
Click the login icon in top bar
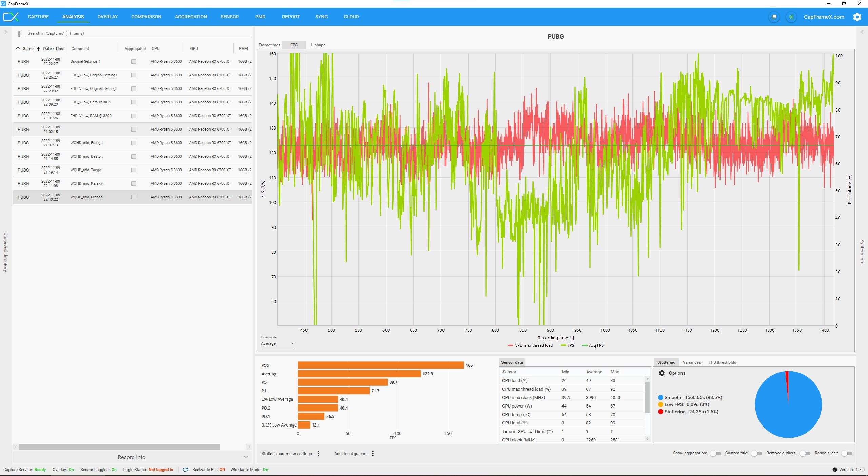[x=791, y=17]
